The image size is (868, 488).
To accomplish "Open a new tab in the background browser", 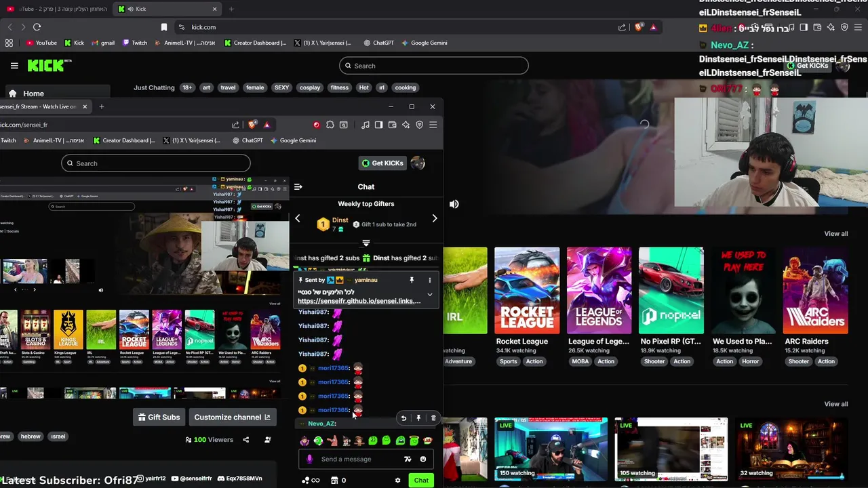I will (231, 9).
